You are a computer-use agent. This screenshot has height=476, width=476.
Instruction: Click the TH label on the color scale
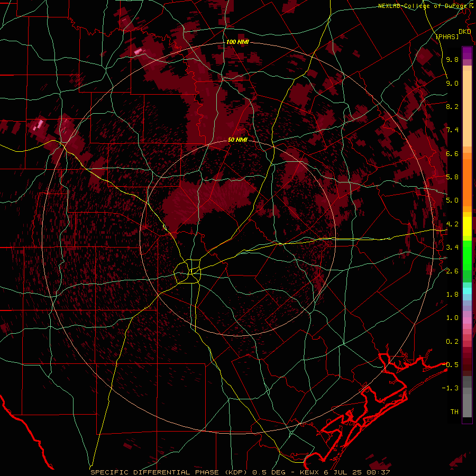tap(454, 412)
